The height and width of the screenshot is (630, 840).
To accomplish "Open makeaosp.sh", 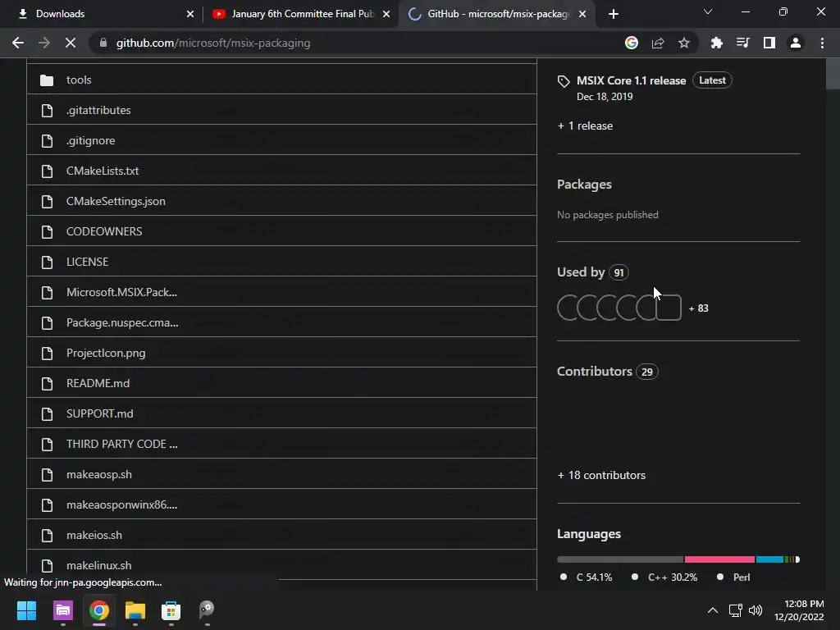I will pyautogui.click(x=99, y=475).
